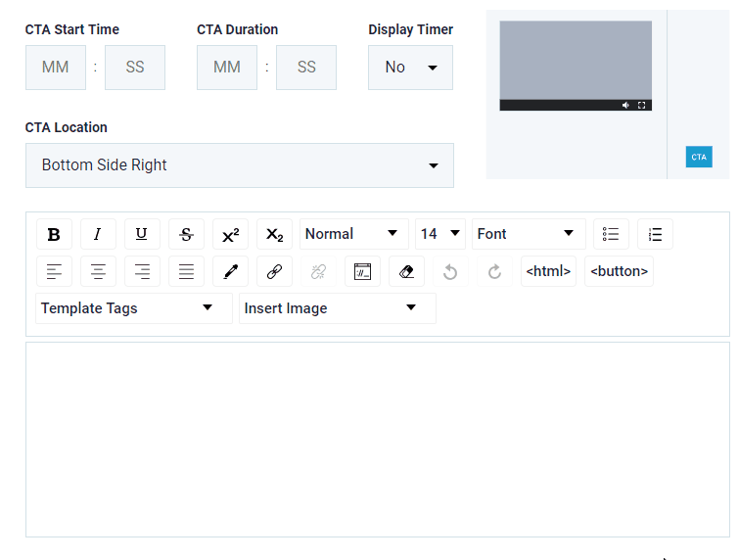Open the CTA Location dropdown

[240, 165]
